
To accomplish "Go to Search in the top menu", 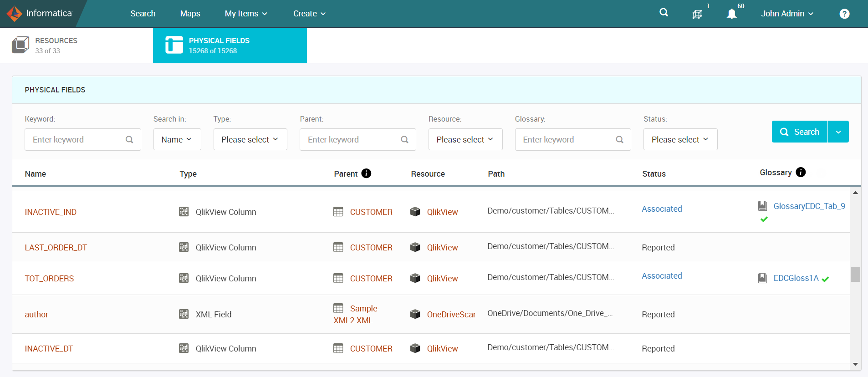I will (143, 14).
